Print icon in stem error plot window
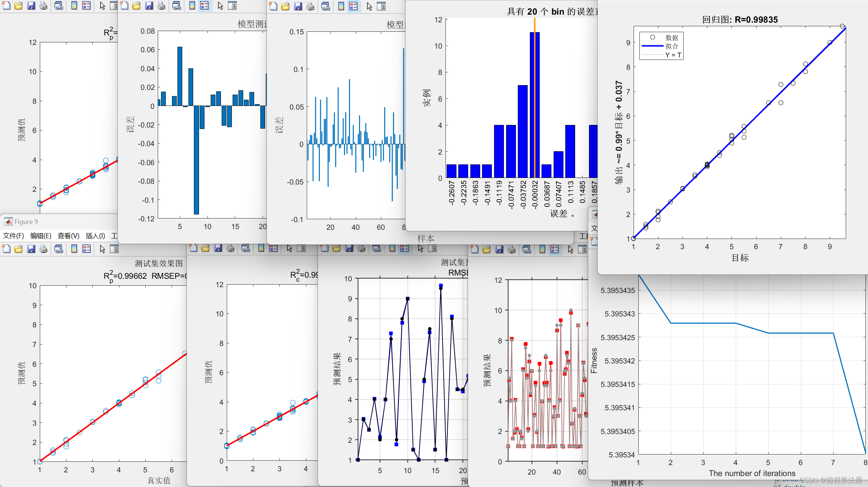 pos(310,6)
